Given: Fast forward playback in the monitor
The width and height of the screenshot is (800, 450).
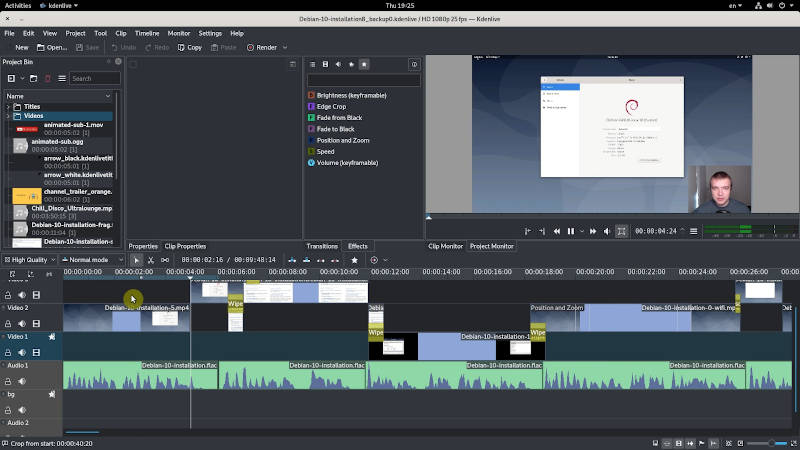Looking at the screenshot, I should (593, 231).
